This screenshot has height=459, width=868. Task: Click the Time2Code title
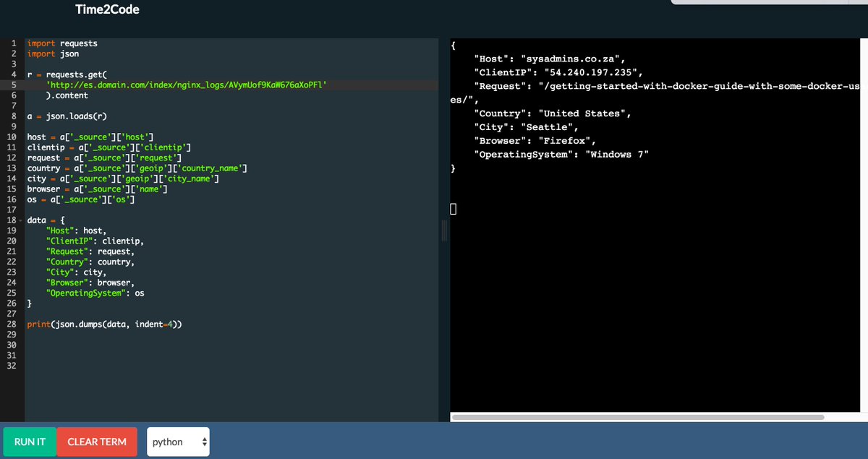(x=107, y=9)
